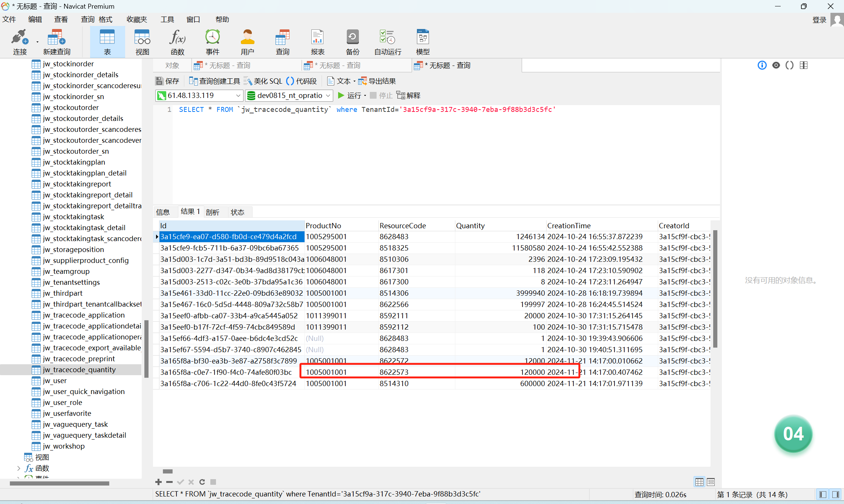The image size is (844, 504).
Task: Switch to the Objects (对象) tab
Action: tap(172, 65)
